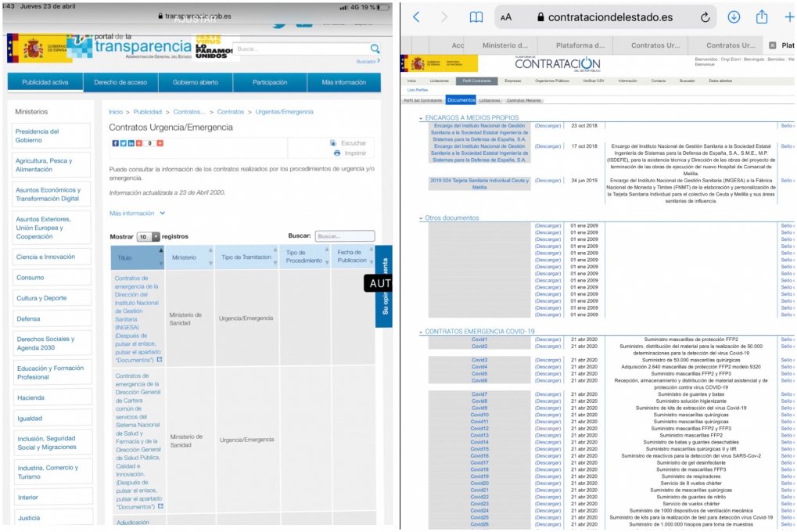Click Buscador link under search box
The height and width of the screenshot is (532, 797).
click(368, 61)
